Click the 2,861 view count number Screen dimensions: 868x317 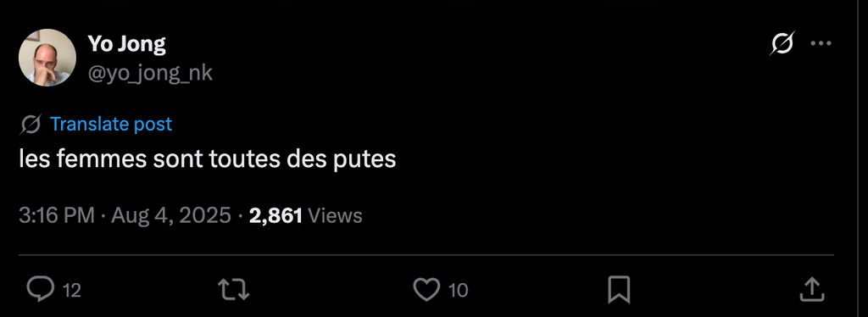pyautogui.click(x=275, y=216)
